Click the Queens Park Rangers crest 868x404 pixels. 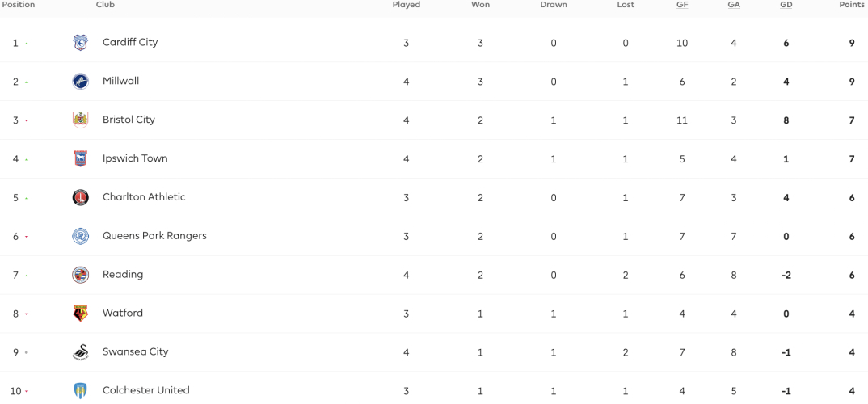tap(80, 236)
